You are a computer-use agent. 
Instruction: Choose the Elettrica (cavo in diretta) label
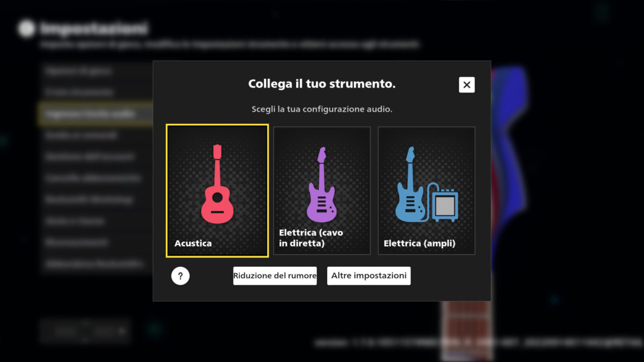[x=311, y=238]
